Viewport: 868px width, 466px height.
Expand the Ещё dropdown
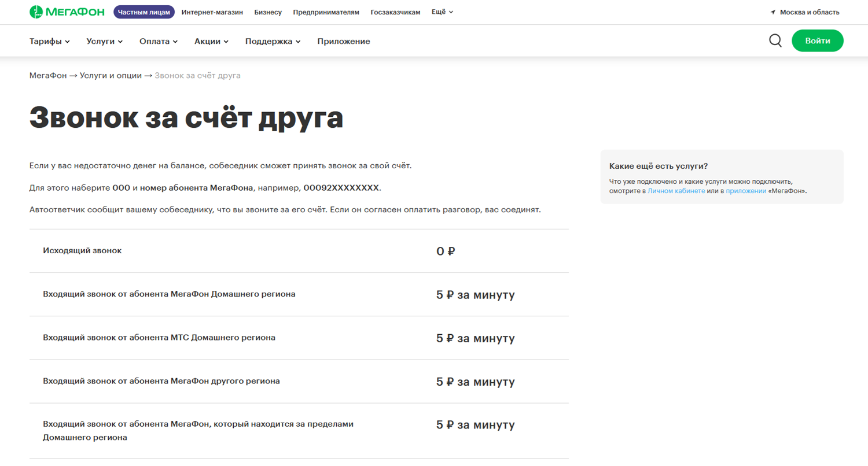442,12
